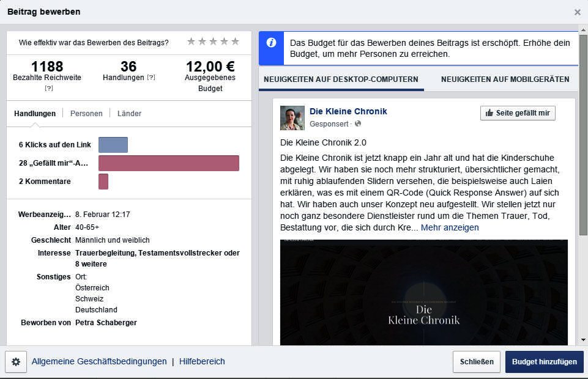Click 'Schweiz' location entry
The height and width of the screenshot is (379, 588).
(x=89, y=299)
